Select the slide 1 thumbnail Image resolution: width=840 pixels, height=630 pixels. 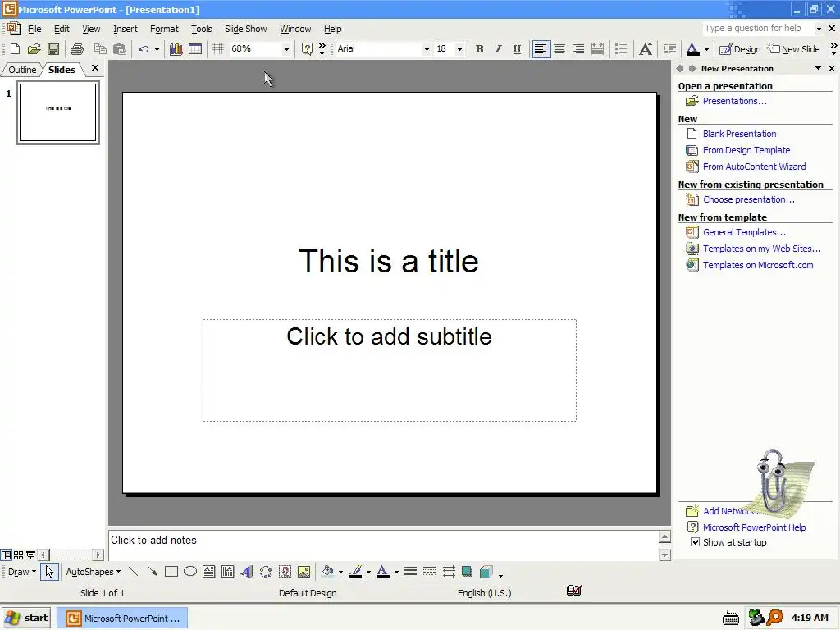coord(58,112)
